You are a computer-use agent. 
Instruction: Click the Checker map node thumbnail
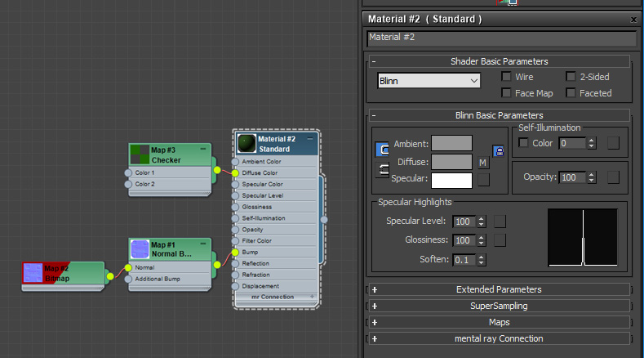point(140,154)
